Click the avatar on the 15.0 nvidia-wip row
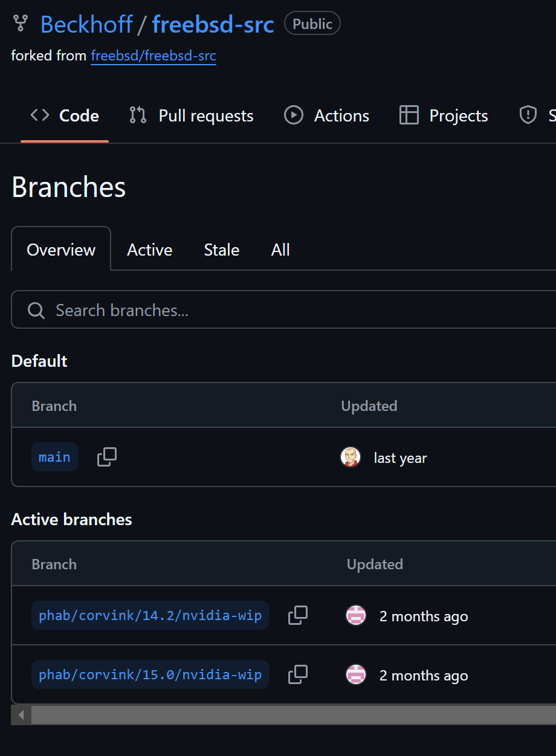Viewport: 556px width, 756px height. tap(356, 675)
